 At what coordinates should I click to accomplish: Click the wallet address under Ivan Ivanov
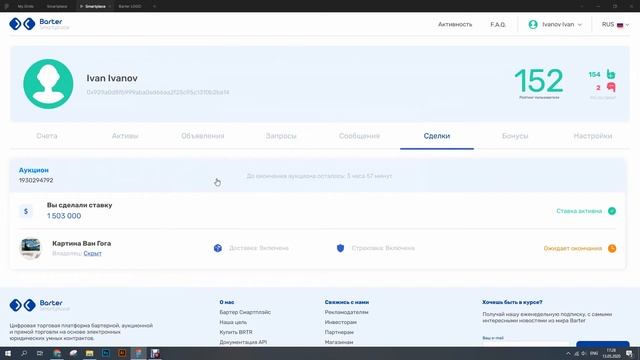tap(158, 92)
